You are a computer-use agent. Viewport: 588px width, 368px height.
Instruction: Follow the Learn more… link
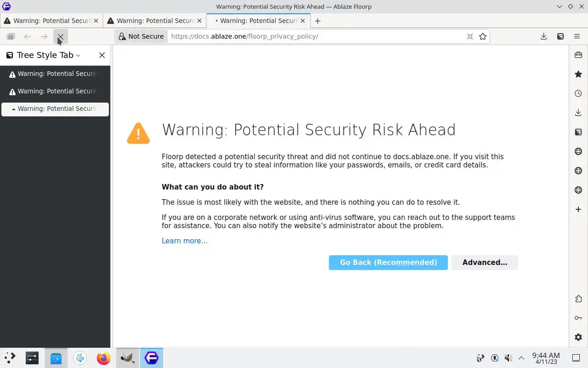click(185, 241)
